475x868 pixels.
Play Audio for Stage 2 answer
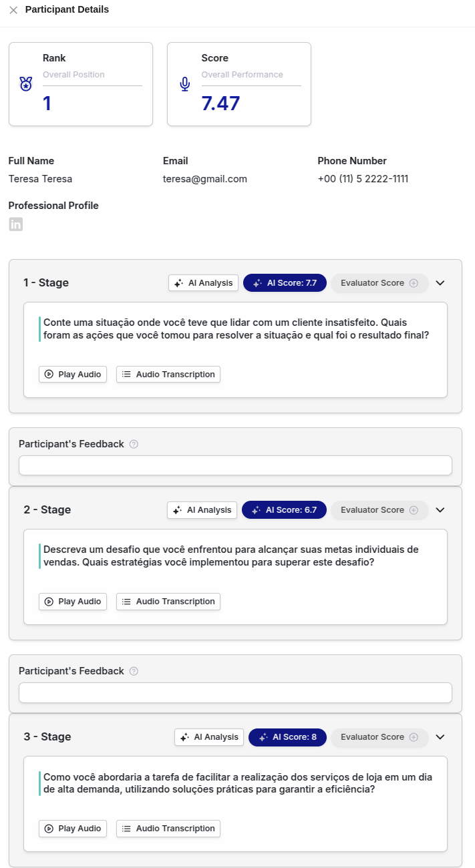pyautogui.click(x=73, y=602)
